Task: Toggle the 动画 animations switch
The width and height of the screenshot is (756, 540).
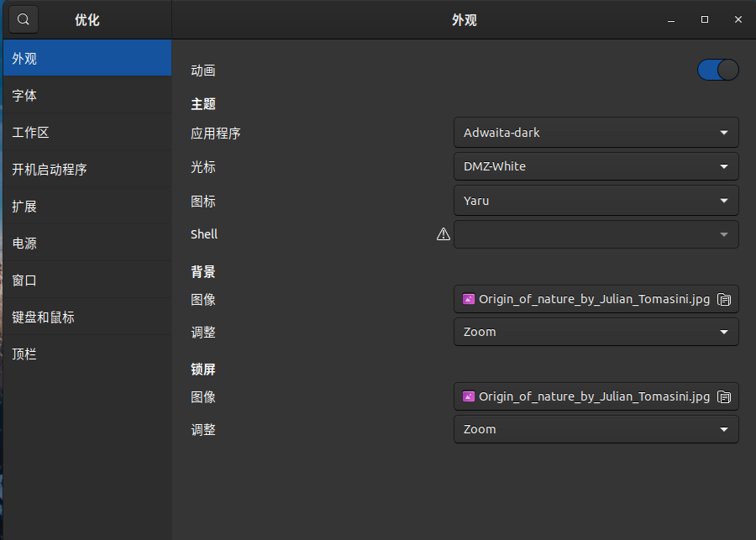Action: coord(717,70)
